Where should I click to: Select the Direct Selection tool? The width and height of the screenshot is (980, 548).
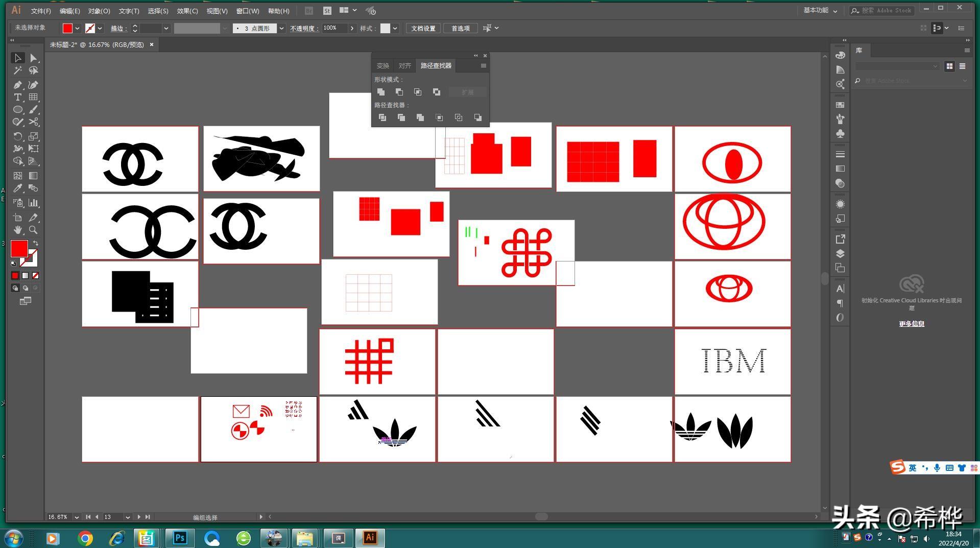(33, 58)
